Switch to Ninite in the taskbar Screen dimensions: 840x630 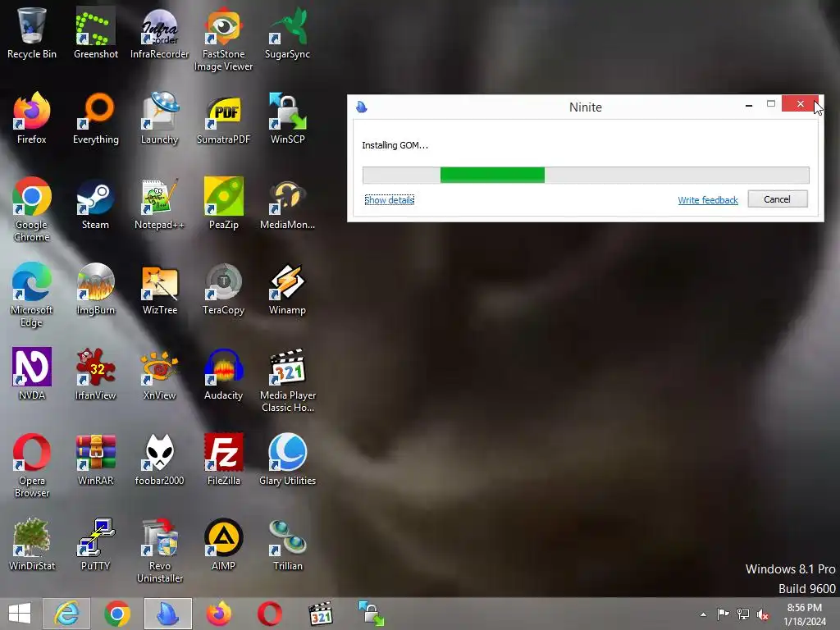pos(168,614)
